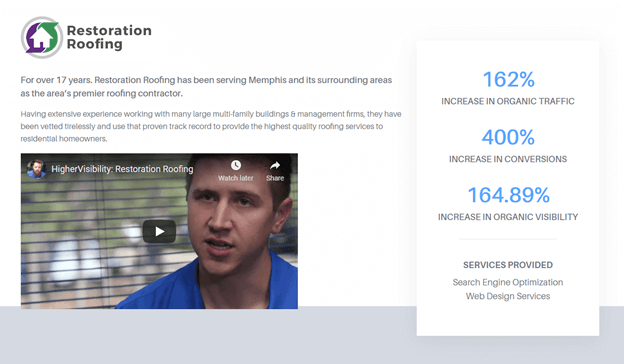
Task: Click the Restoration Roofing brand name text
Action: pyautogui.click(x=109, y=37)
